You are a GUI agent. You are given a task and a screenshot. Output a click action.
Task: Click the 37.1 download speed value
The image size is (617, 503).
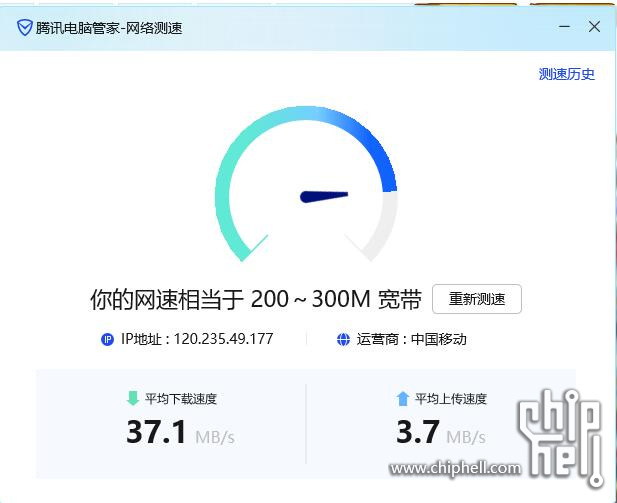coord(156,432)
